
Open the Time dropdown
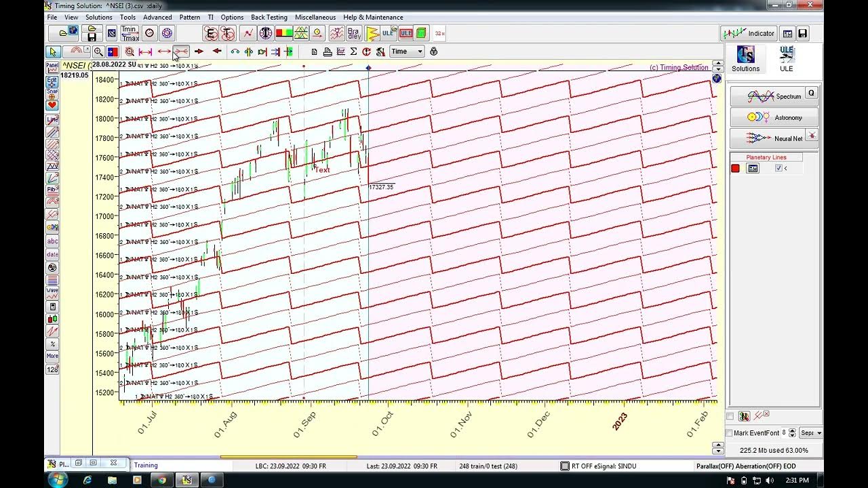407,52
